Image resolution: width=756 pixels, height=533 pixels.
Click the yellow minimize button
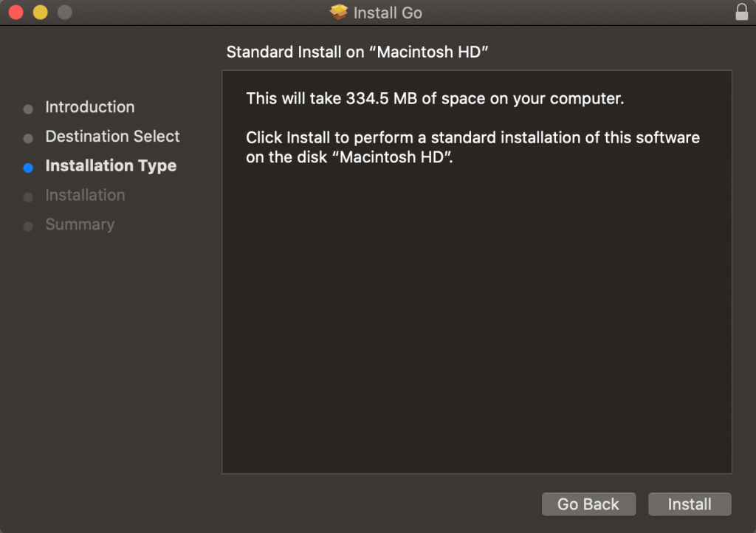(41, 12)
